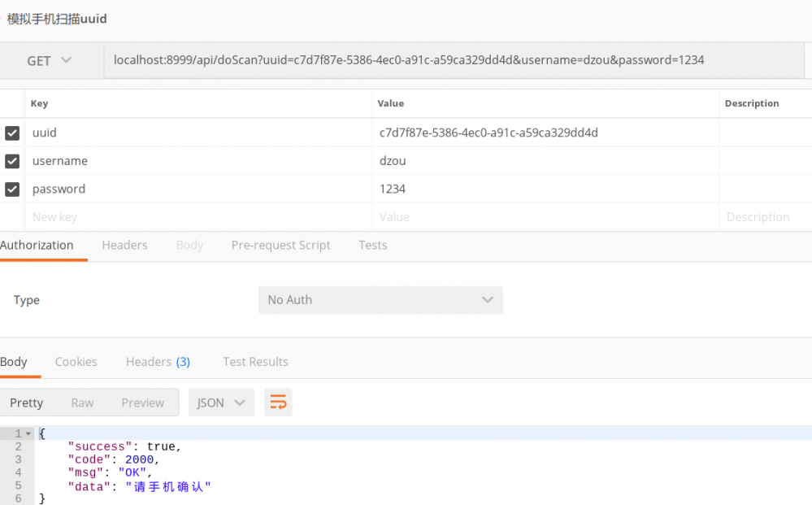Click the line-wrap icon beside the JSON dropdown

pyautogui.click(x=278, y=402)
